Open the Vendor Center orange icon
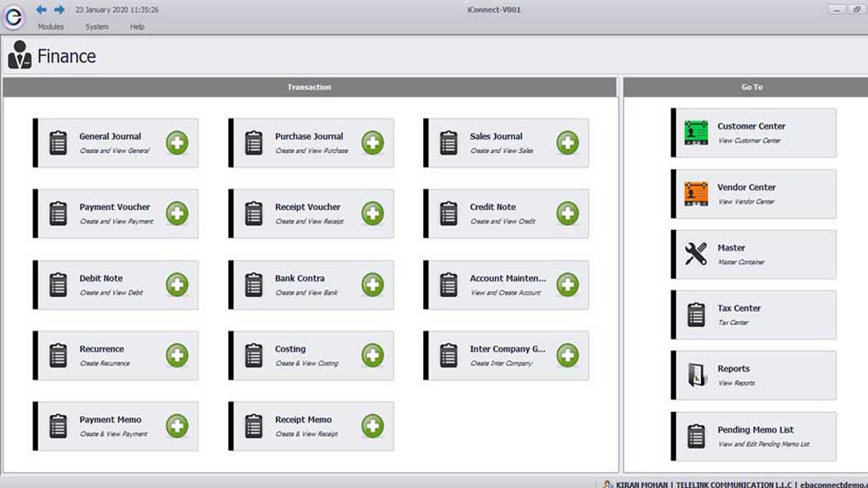Image resolution: width=868 pixels, height=488 pixels. click(696, 194)
